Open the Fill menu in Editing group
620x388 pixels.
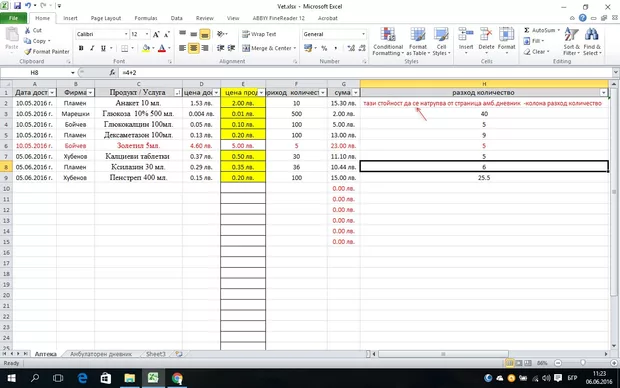pyautogui.click(x=534, y=41)
